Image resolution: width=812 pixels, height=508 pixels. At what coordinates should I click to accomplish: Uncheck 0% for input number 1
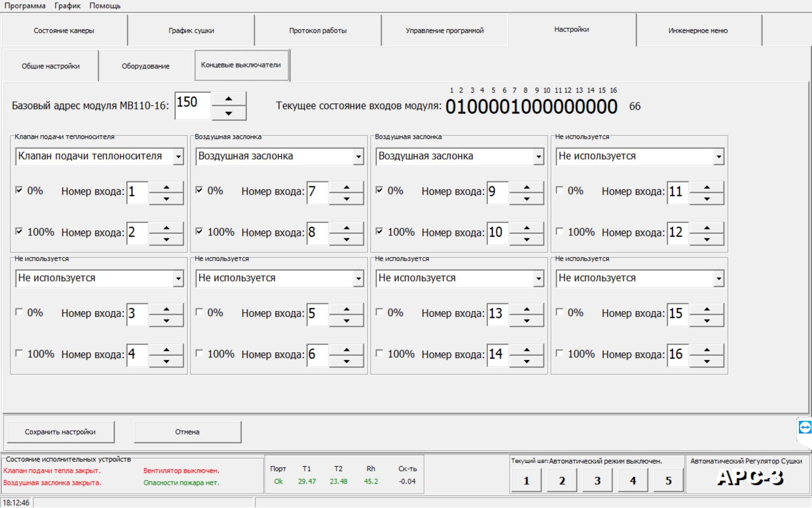19,190
